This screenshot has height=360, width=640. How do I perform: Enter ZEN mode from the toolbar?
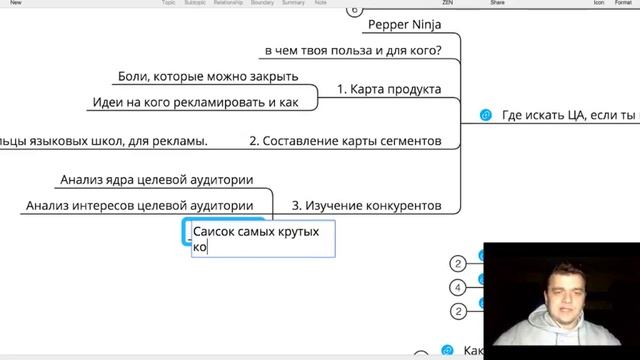[x=447, y=2]
